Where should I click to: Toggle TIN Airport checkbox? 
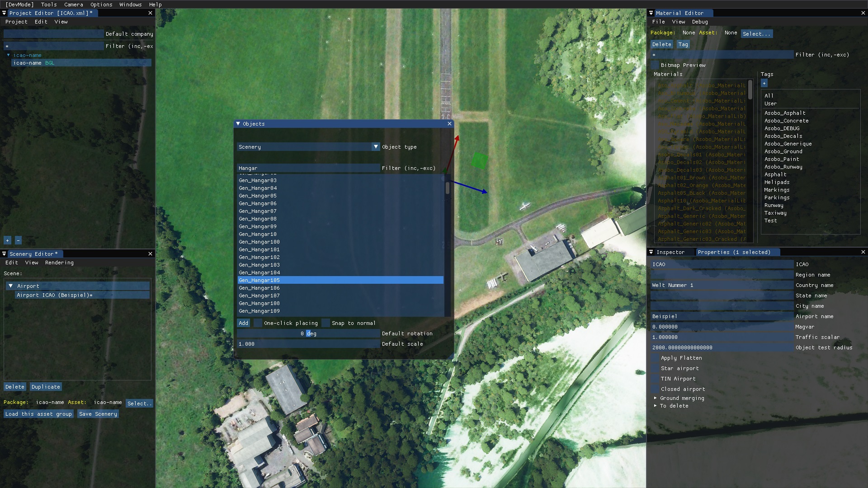[655, 379]
